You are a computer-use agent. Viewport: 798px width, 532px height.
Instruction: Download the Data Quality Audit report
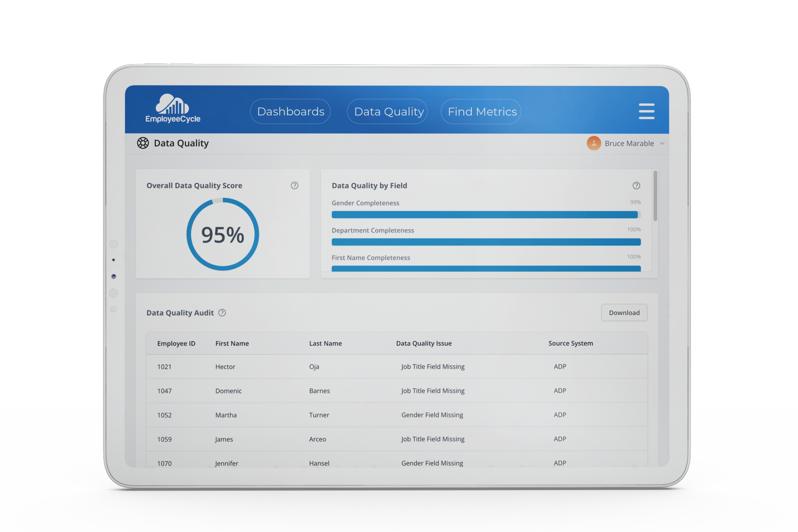(x=624, y=313)
